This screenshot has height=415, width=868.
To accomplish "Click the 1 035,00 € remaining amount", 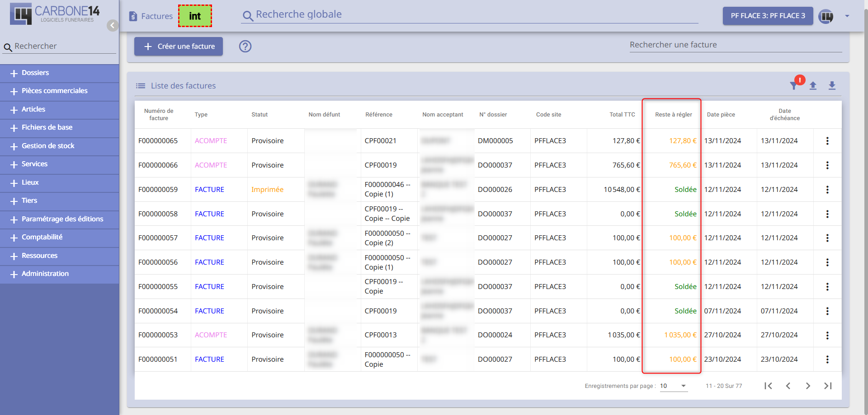I will 680,335.
